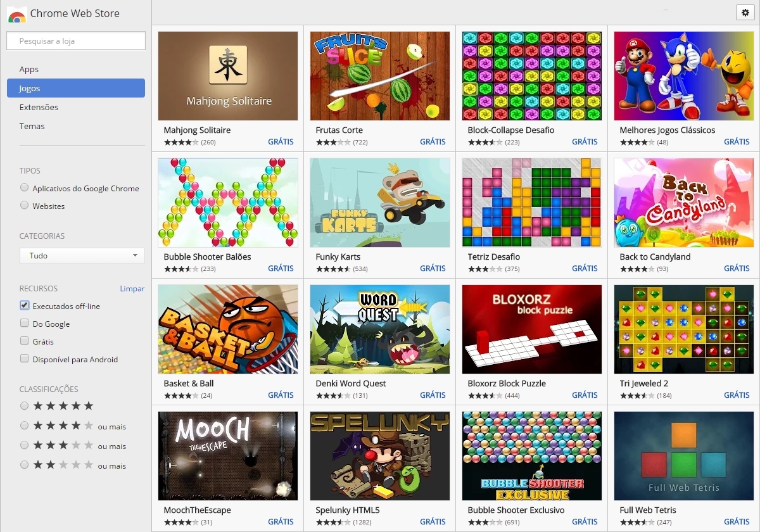Image resolution: width=760 pixels, height=532 pixels.
Task: Enable the Grátis filter checkbox
Action: (25, 341)
